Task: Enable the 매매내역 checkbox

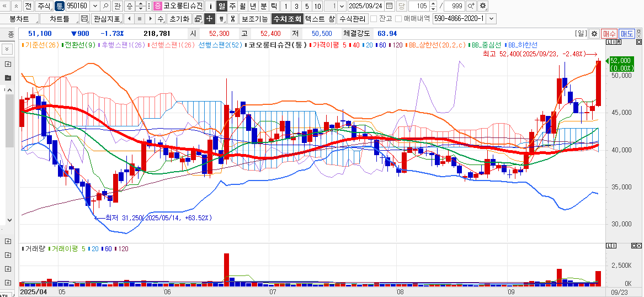Action: pyautogui.click(x=399, y=19)
